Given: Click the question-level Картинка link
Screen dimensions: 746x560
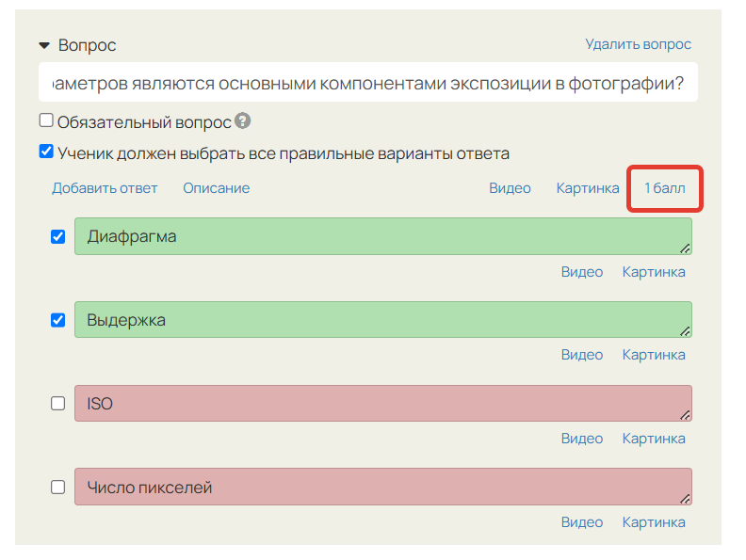Looking at the screenshot, I should pos(588,188).
